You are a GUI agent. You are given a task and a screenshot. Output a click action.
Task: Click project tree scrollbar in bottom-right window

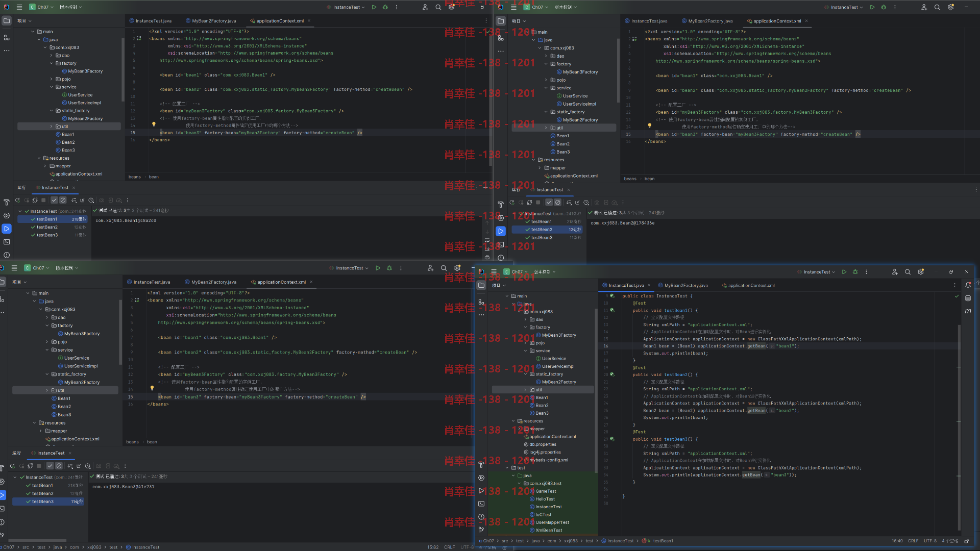tap(596, 390)
